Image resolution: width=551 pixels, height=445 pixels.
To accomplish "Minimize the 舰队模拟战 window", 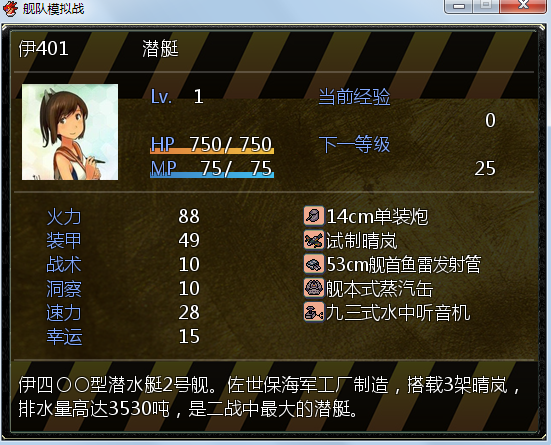I will [x=459, y=6].
